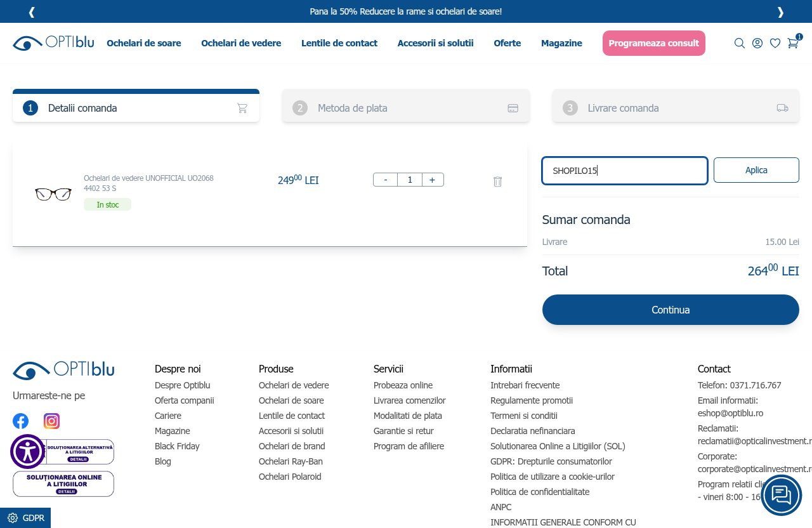
Task: Open Modalitati de plata footer link
Action: coord(408,416)
